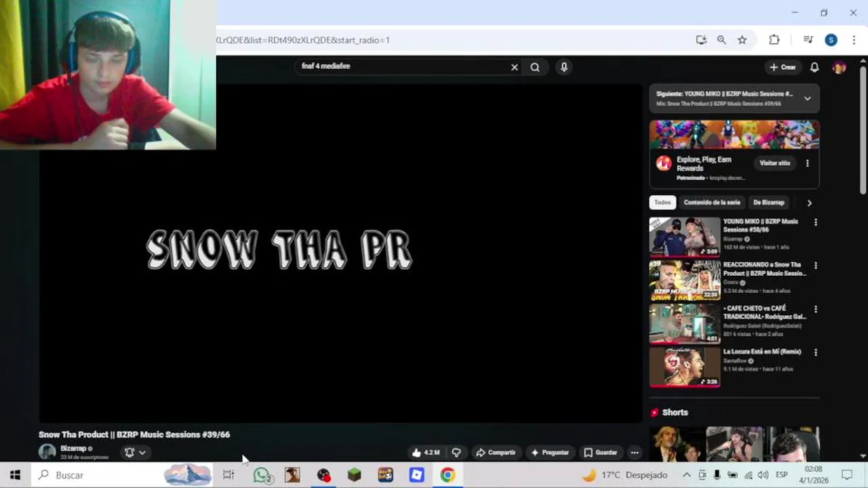
Task: Open network icon in system tray
Action: 748,475
